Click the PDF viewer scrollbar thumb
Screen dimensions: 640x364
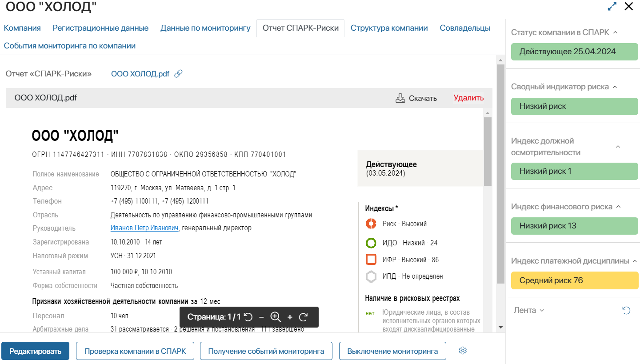pyautogui.click(x=488, y=151)
